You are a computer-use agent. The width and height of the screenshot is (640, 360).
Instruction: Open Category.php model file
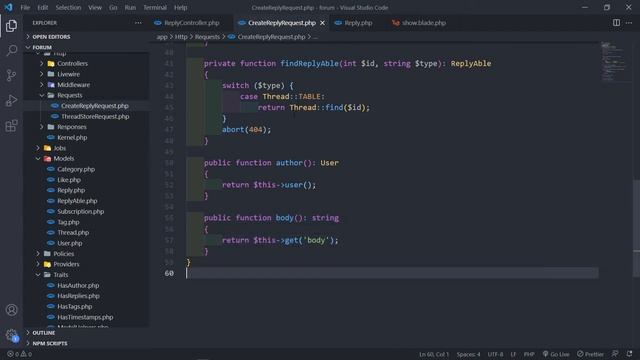click(x=76, y=169)
